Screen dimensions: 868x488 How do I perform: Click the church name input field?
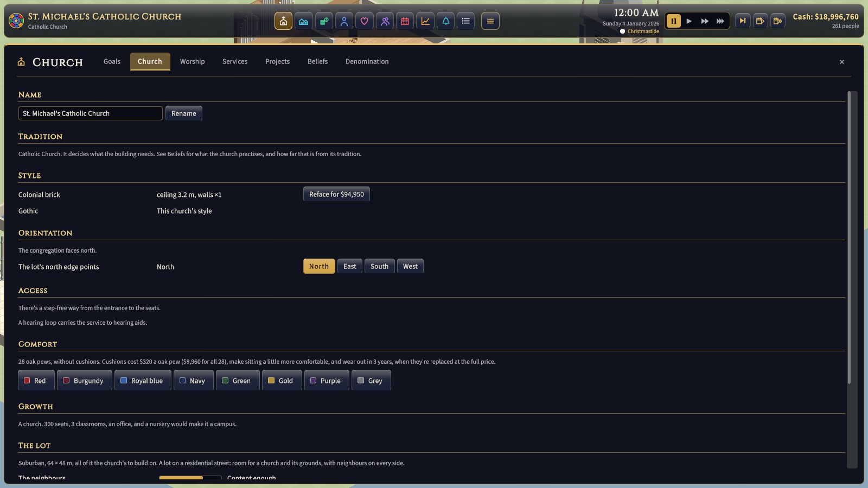click(x=91, y=113)
